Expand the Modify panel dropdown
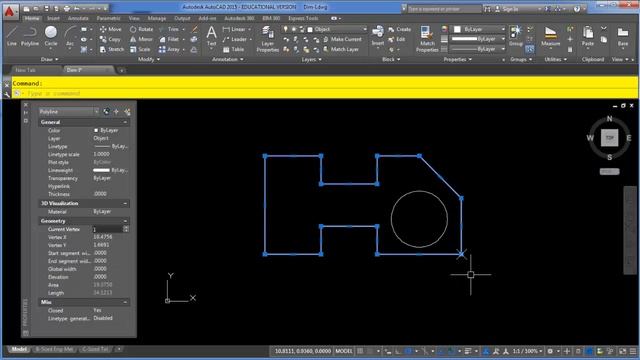640x360 pixels. click(149, 59)
